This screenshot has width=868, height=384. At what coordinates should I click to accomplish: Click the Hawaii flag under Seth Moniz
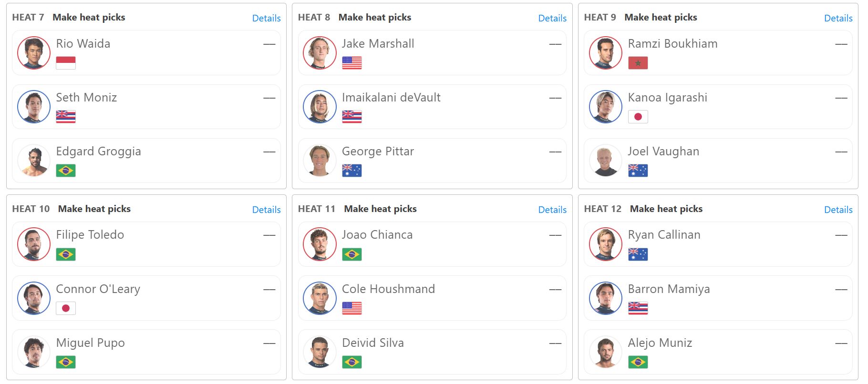[x=66, y=117]
